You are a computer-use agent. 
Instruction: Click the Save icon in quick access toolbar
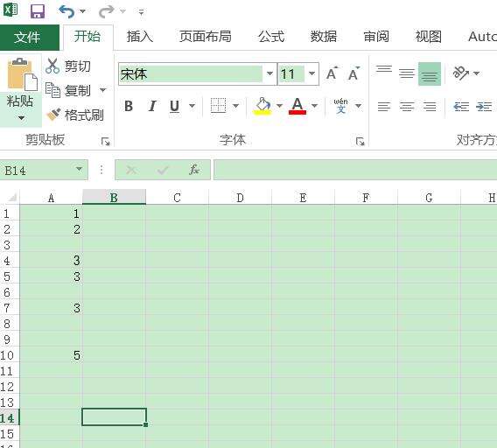[38, 11]
